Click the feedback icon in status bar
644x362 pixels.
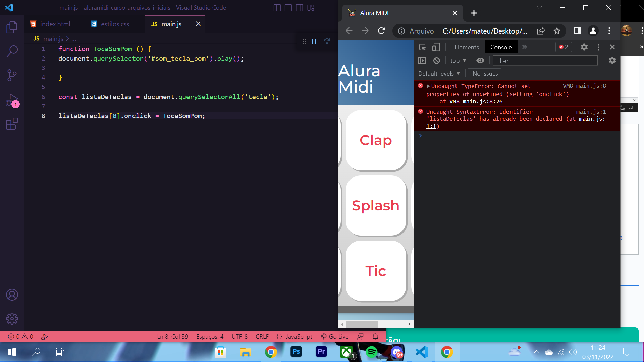360,337
